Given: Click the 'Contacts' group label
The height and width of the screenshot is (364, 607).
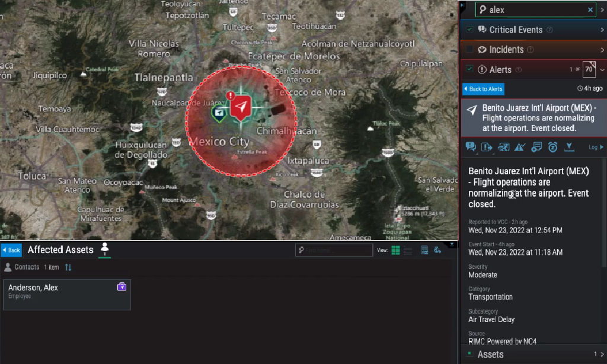Looking at the screenshot, I should (27, 267).
